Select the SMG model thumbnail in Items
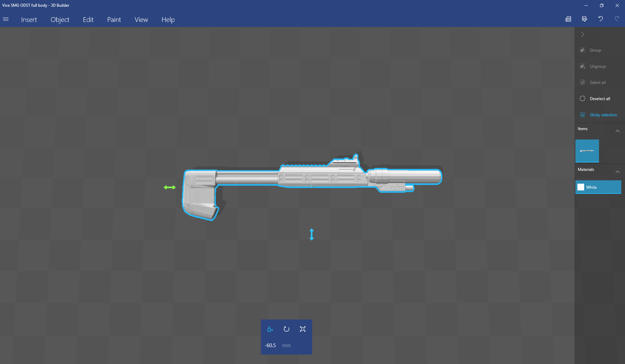The height and width of the screenshot is (364, 625). 587,151
